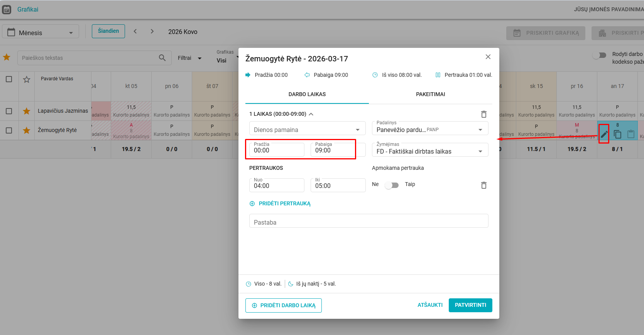Switch to the PAKEITIMAI tab
644x335 pixels.
click(430, 94)
